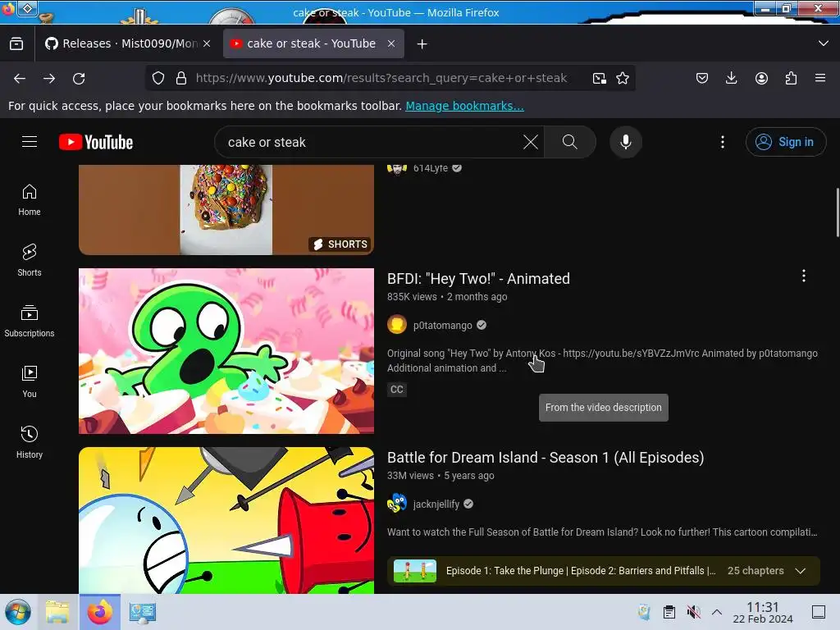Go forward with Firefox forward arrow

click(x=49, y=78)
